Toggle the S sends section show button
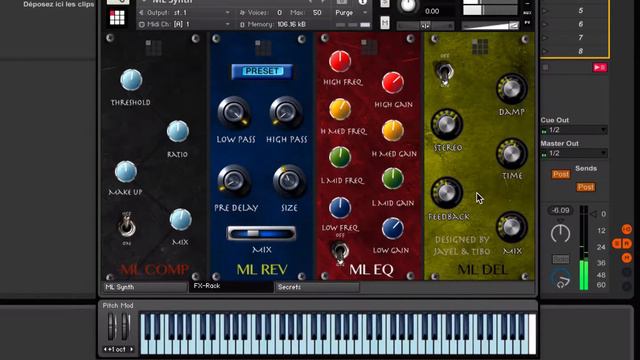The width and height of the screenshot is (640, 360). [x=617, y=244]
